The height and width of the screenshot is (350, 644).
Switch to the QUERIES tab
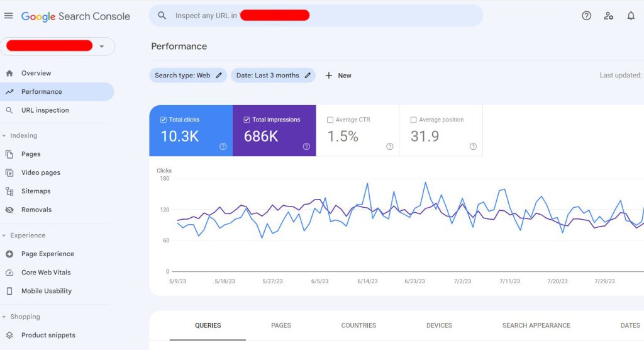[x=208, y=325]
